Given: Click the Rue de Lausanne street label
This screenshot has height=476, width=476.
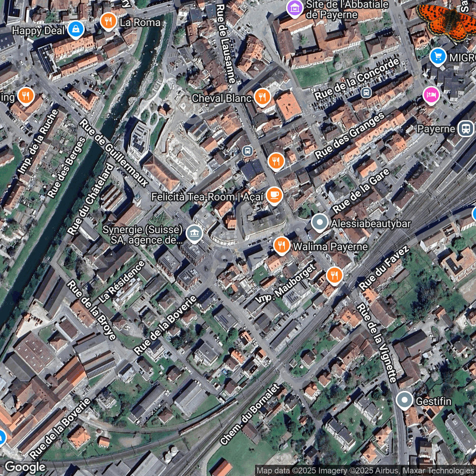Looking at the screenshot, I should point(226,43).
